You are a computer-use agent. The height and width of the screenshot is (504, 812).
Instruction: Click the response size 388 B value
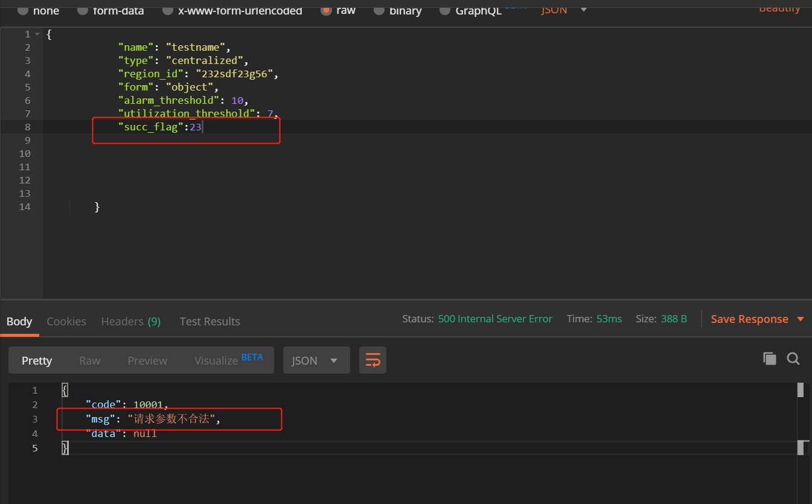click(674, 319)
